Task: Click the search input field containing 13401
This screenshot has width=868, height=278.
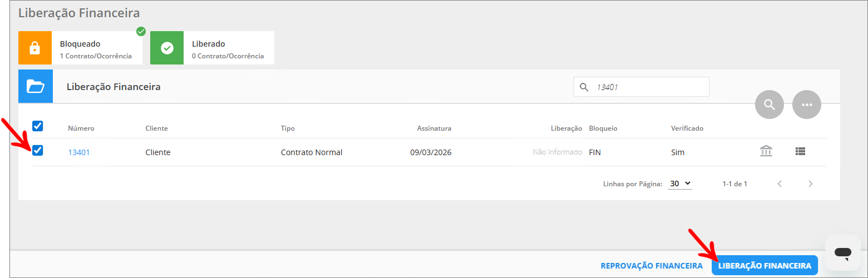Action: pyautogui.click(x=648, y=87)
